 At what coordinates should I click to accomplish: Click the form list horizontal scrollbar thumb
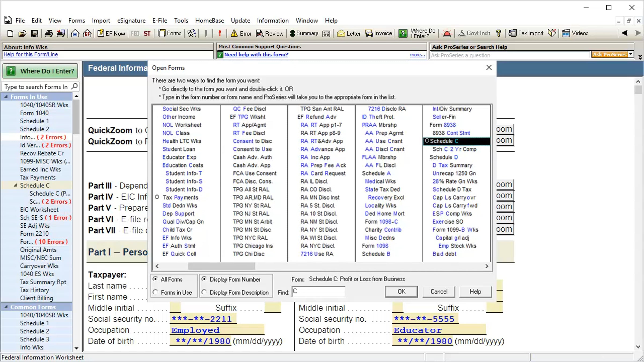pyautogui.click(x=222, y=266)
